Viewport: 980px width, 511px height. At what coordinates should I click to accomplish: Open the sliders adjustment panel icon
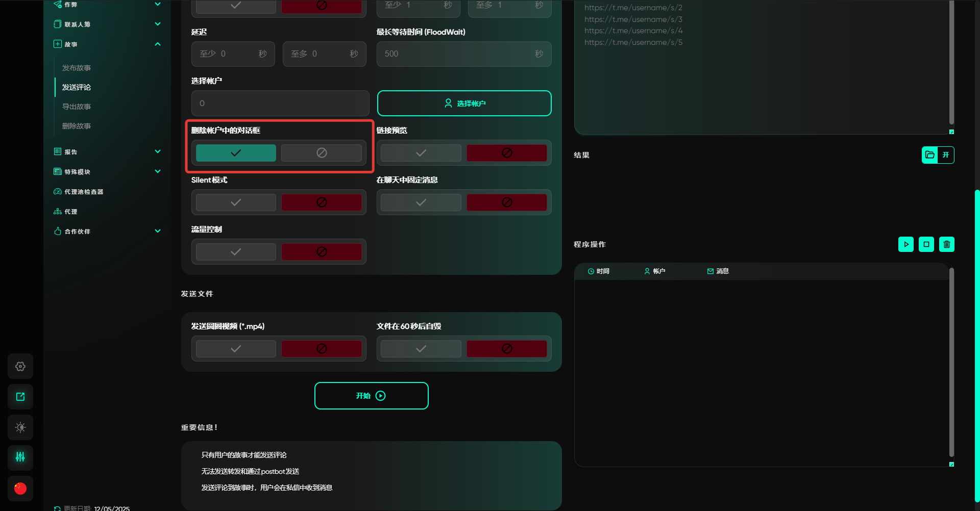(x=20, y=457)
